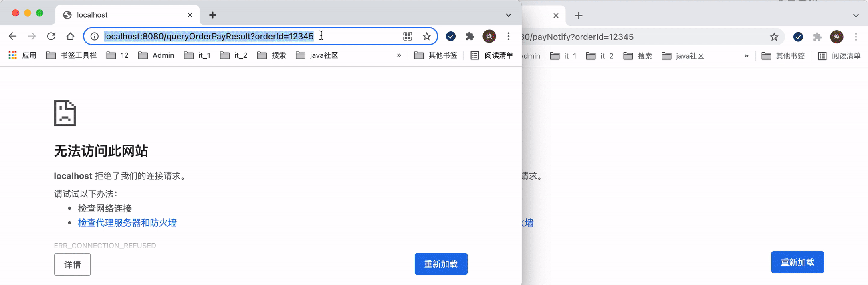Open it_2 folder in back window
The image size is (868, 285).
pyautogui.click(x=600, y=56)
